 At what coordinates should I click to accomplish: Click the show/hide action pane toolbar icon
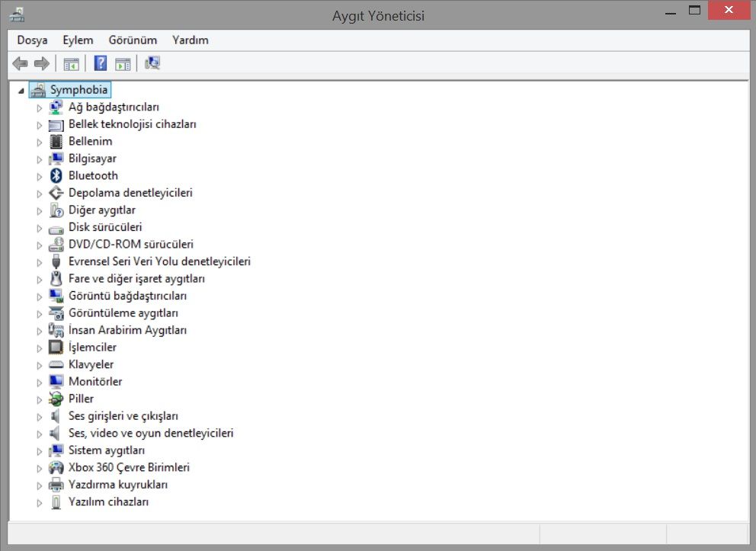point(123,63)
